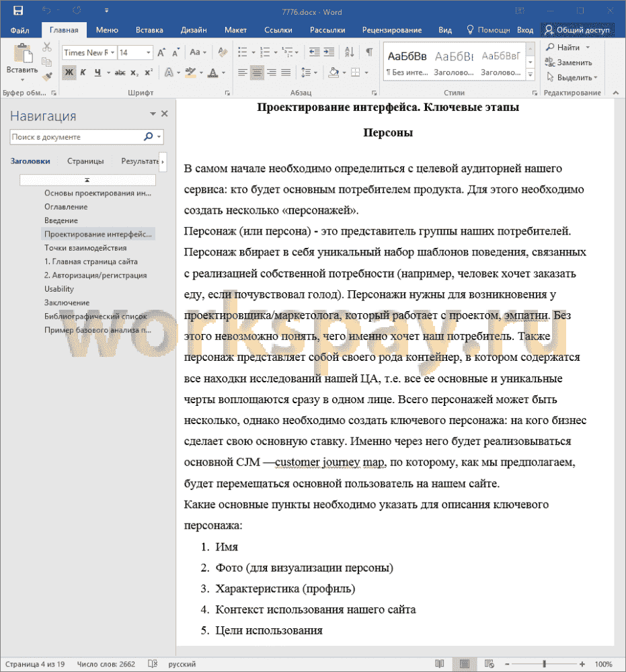Switch to Web Layout view icon
This screenshot has width=626, height=672.
[490, 664]
